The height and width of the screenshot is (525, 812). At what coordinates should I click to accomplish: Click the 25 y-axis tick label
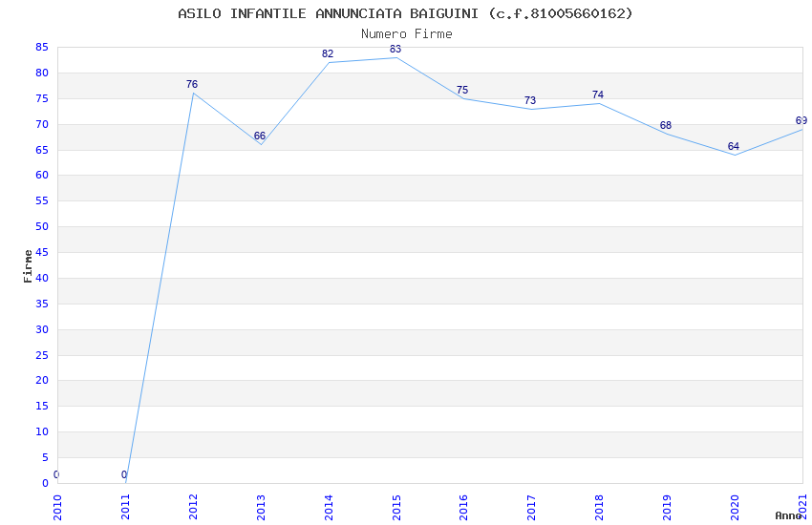[42, 355]
